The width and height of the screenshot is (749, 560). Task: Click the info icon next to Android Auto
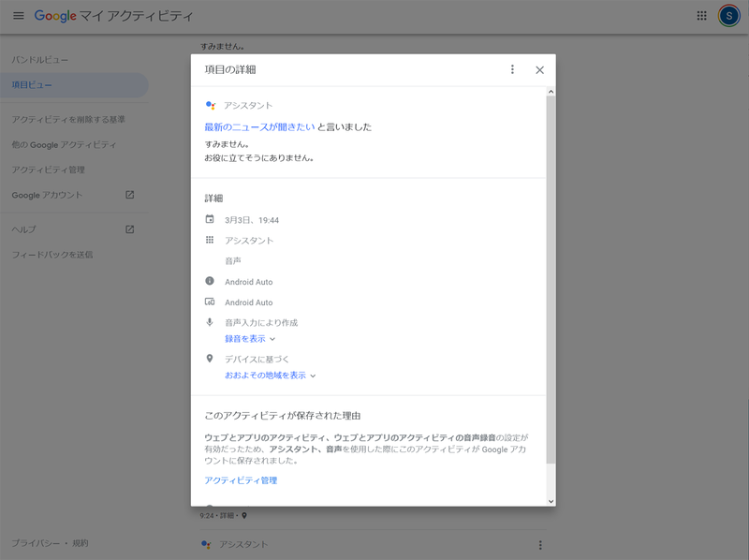coord(210,281)
